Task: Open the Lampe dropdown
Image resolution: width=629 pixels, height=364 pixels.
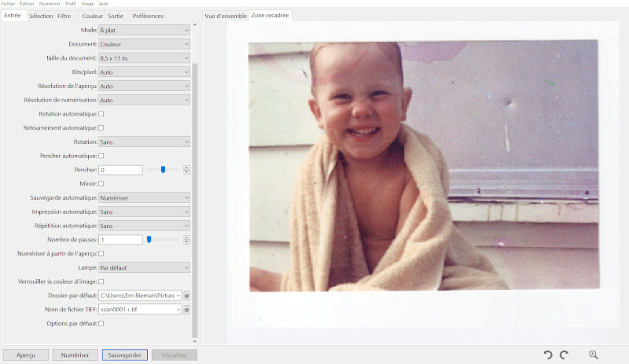Action: coord(144,267)
